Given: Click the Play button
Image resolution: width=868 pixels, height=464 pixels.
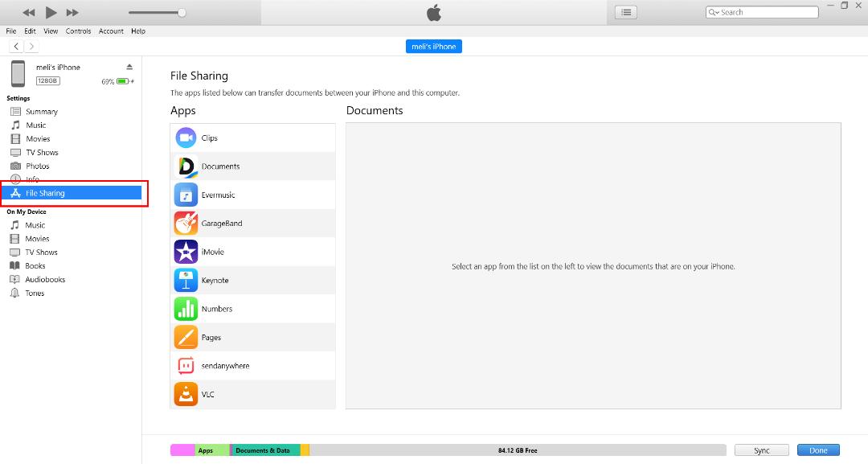Looking at the screenshot, I should pyautogui.click(x=51, y=12).
